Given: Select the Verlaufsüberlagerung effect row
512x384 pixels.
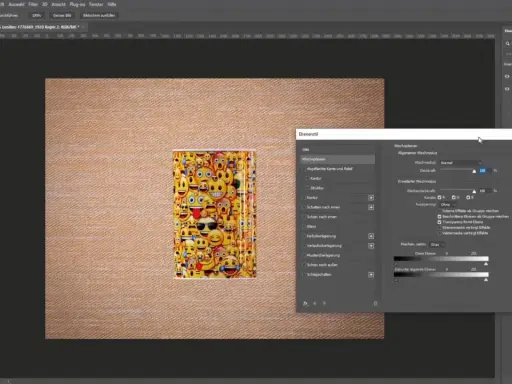Looking at the screenshot, I should click(337, 246).
